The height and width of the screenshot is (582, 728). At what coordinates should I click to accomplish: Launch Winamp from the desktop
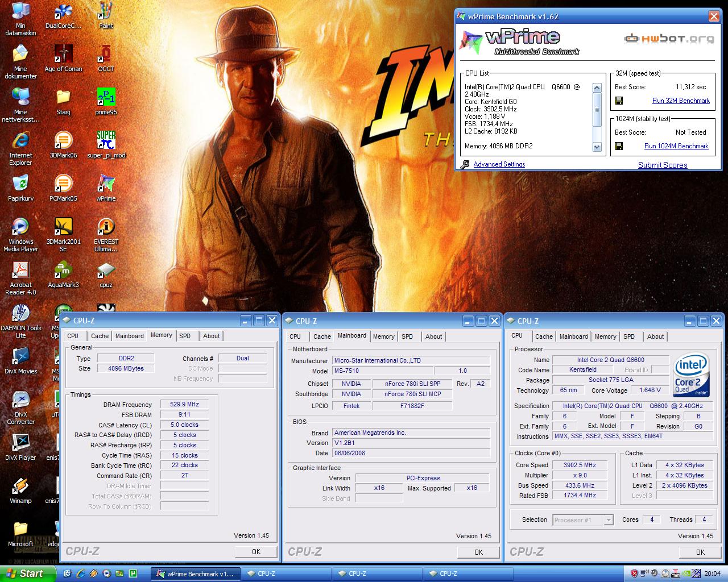(x=20, y=490)
